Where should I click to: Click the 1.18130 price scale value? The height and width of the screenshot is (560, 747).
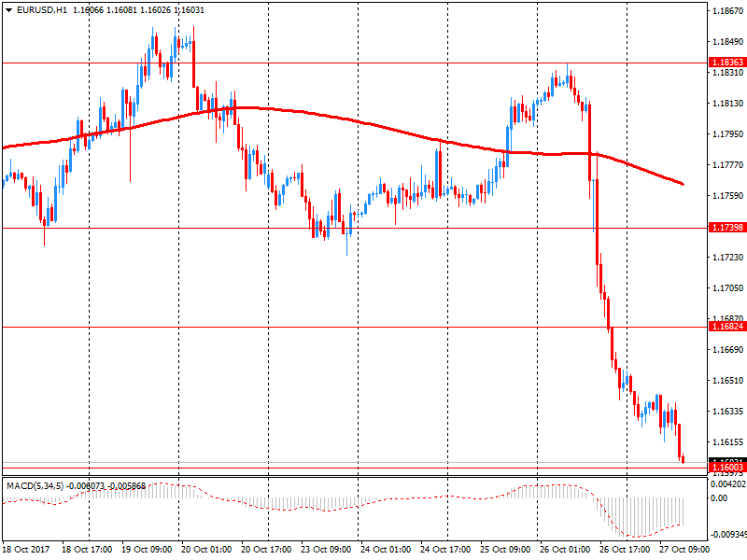[727, 104]
